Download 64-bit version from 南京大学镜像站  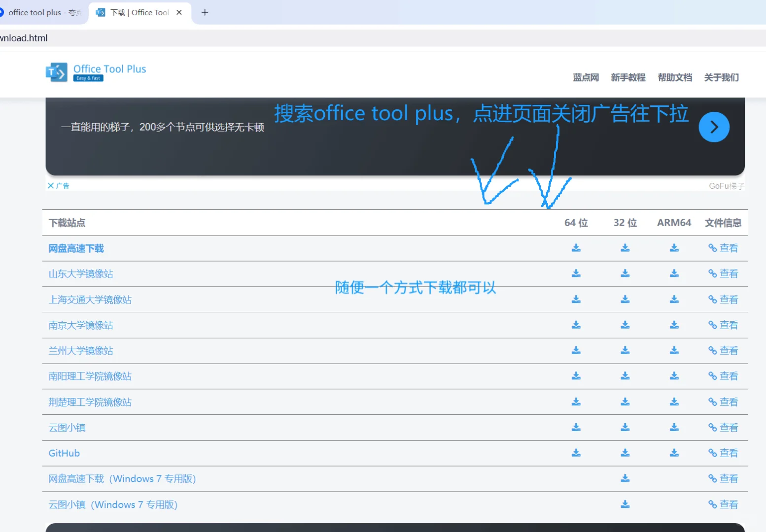coord(576,325)
